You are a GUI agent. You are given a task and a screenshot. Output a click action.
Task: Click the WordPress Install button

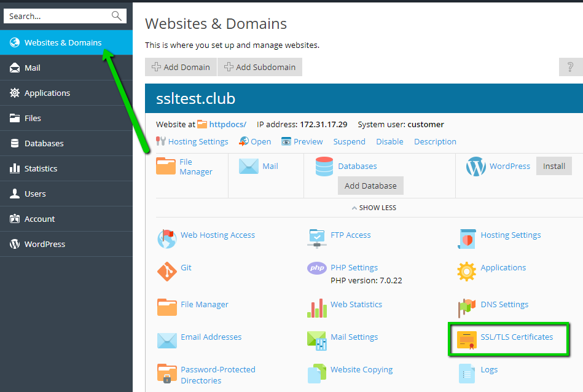(x=554, y=166)
